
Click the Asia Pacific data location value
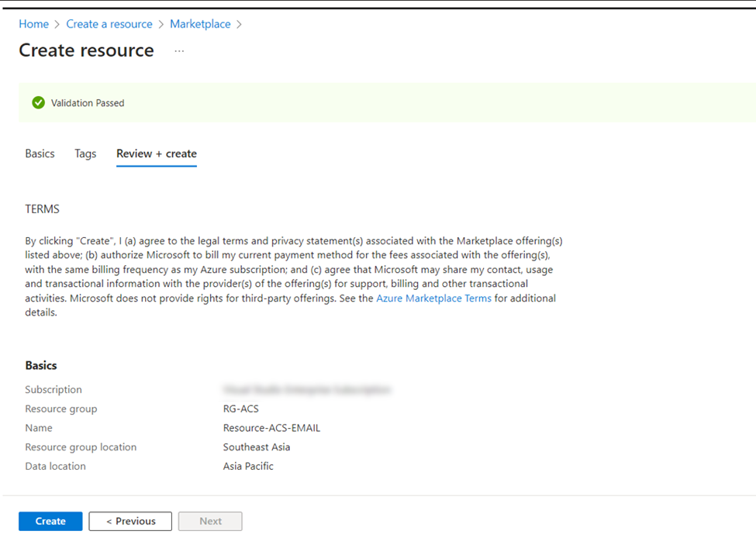coord(248,467)
